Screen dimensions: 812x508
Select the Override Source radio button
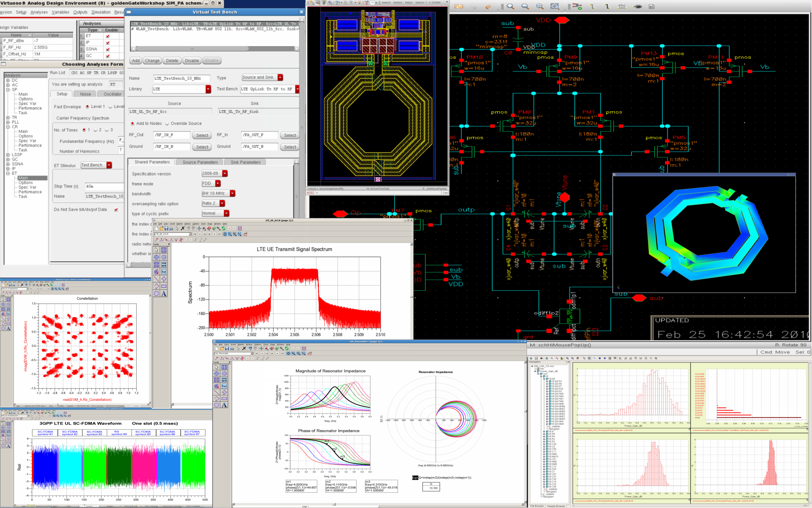168,123
